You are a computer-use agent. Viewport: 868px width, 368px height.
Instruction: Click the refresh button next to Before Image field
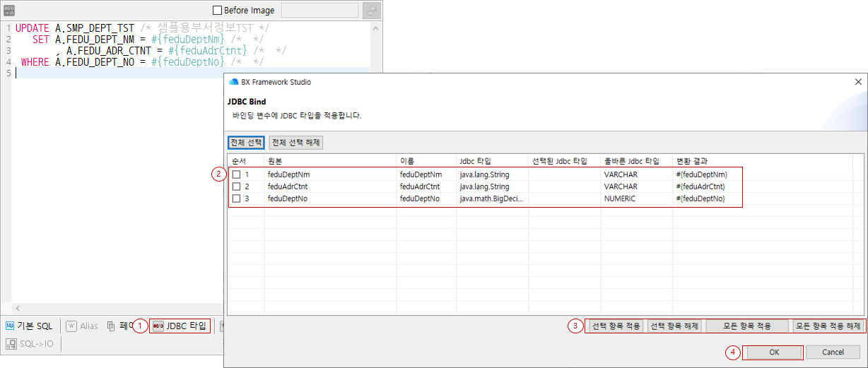[x=371, y=11]
